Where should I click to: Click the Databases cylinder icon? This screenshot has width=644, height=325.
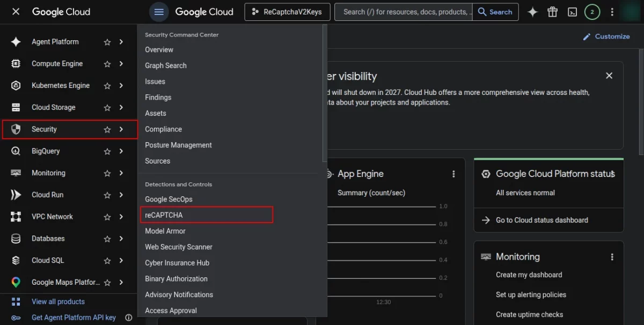pos(16,239)
